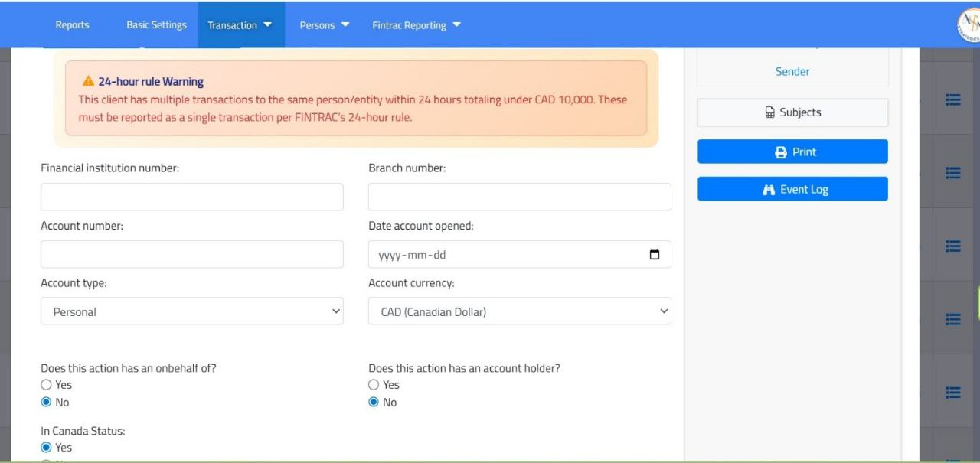Open Basic Settings from the navigation bar
The height and width of the screenshot is (463, 980).
[x=156, y=24]
